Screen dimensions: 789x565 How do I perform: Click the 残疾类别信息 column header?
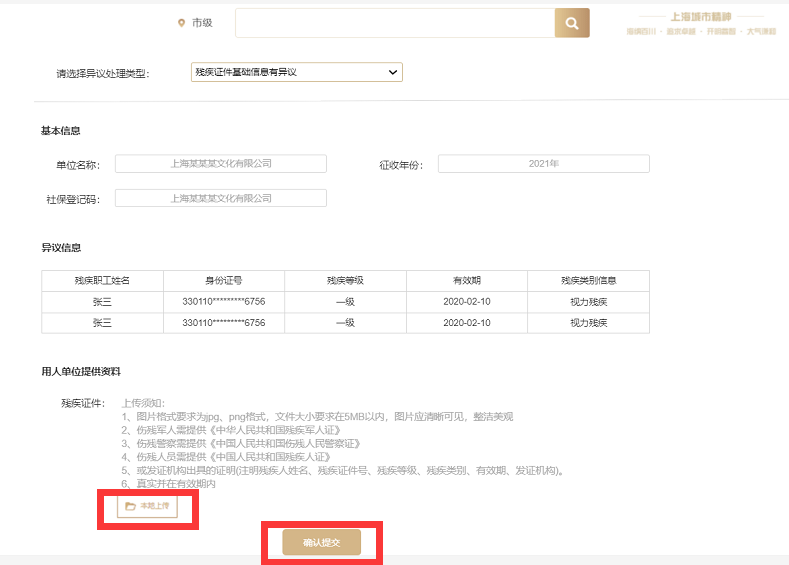(588, 281)
